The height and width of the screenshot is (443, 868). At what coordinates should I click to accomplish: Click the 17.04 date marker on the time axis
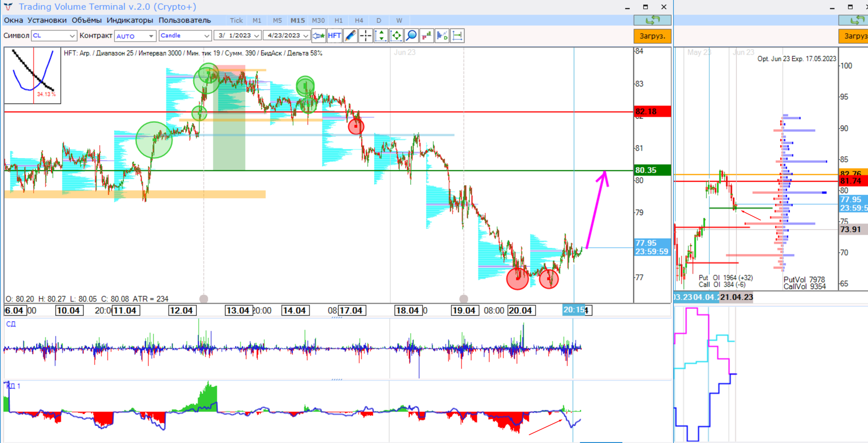pos(351,310)
